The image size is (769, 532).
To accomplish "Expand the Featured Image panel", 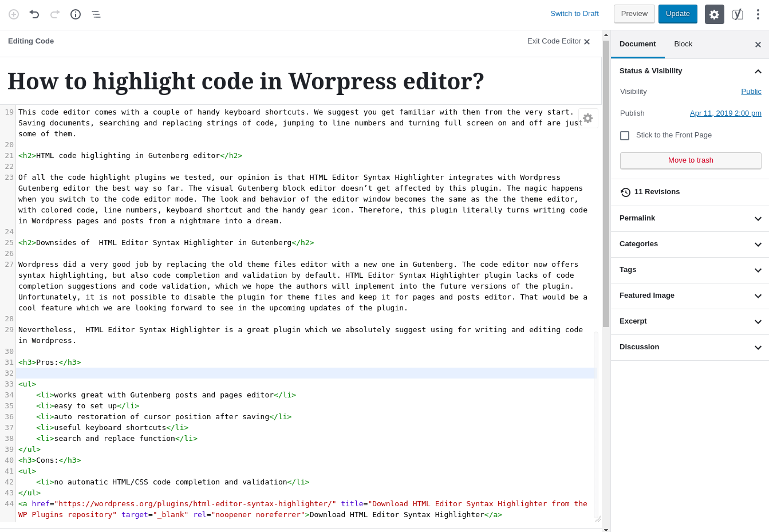I will coord(758,296).
